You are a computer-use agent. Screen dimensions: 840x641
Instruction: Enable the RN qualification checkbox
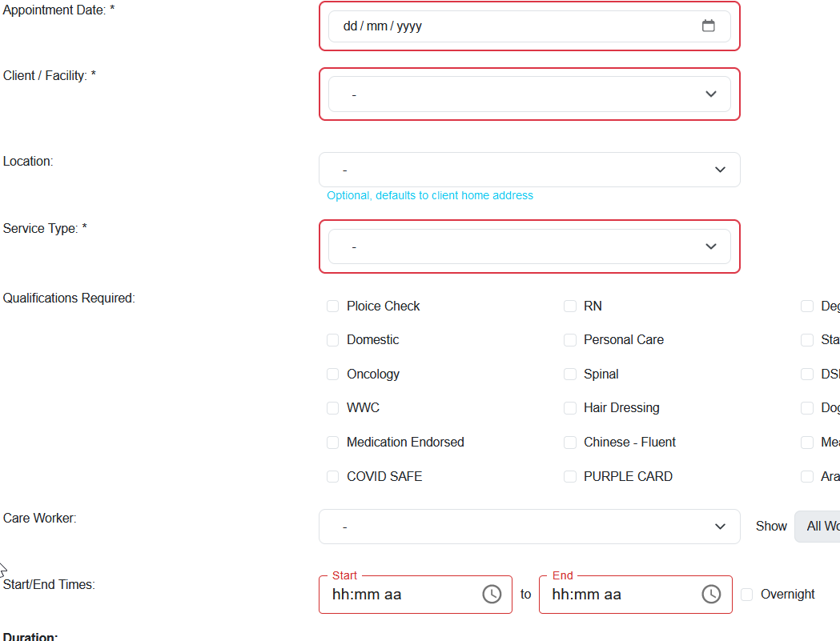tap(570, 306)
